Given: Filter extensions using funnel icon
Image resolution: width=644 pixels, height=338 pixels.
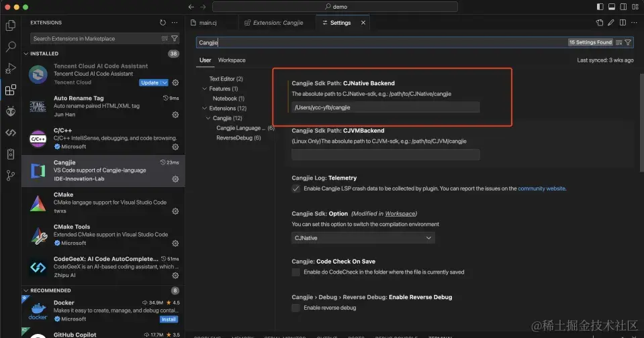Looking at the screenshot, I should tap(175, 38).
